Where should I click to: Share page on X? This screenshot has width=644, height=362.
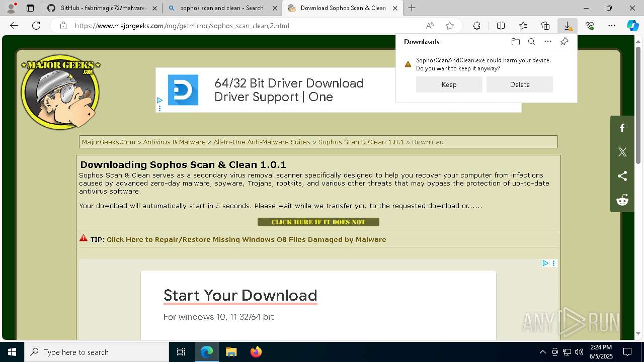tap(622, 152)
